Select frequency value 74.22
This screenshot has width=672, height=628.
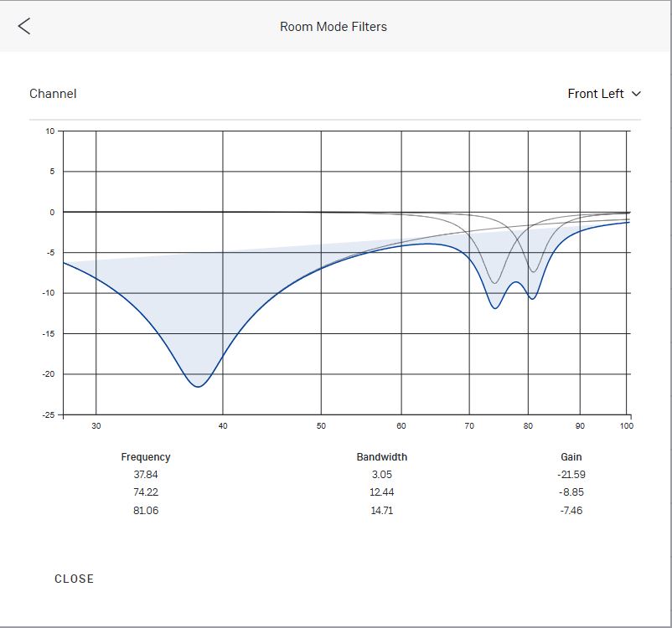tap(146, 492)
